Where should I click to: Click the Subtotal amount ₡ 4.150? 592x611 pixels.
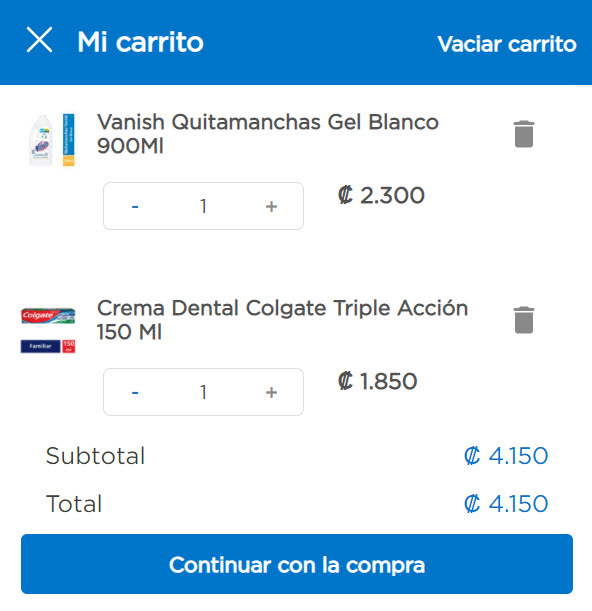click(x=506, y=456)
